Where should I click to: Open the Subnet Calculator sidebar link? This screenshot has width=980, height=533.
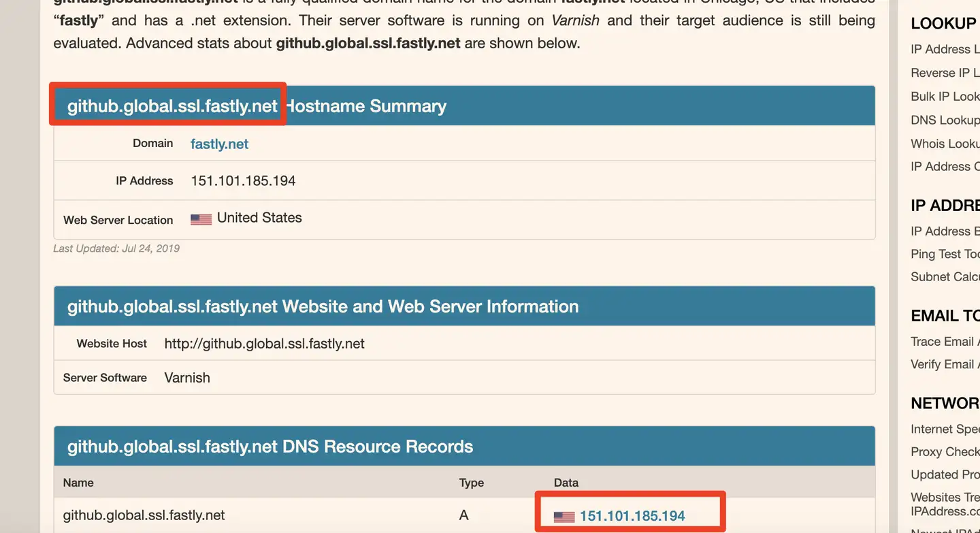[x=945, y=276]
